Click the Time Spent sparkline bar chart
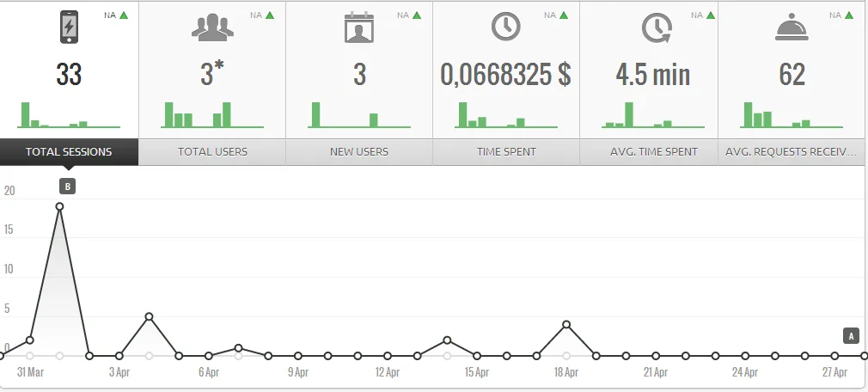 pyautogui.click(x=506, y=115)
